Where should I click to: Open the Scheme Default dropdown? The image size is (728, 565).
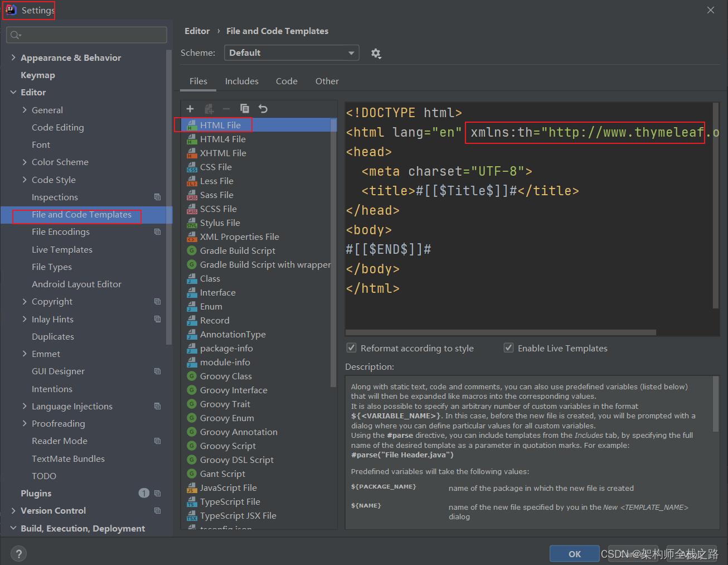click(292, 52)
